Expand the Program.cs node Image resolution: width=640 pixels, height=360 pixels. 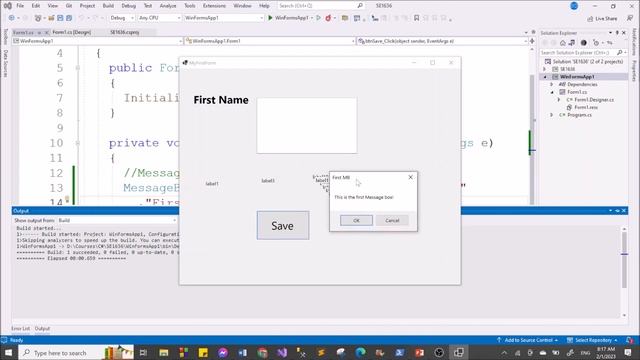coord(552,115)
